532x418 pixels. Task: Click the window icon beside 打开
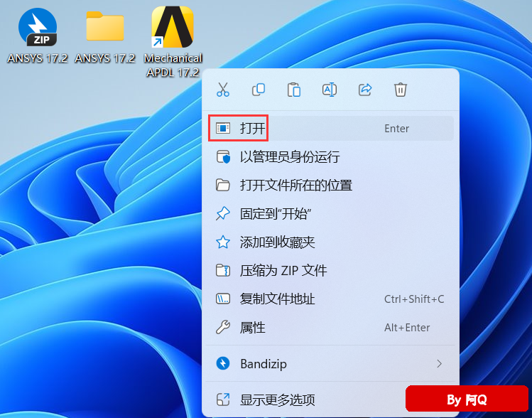point(223,128)
